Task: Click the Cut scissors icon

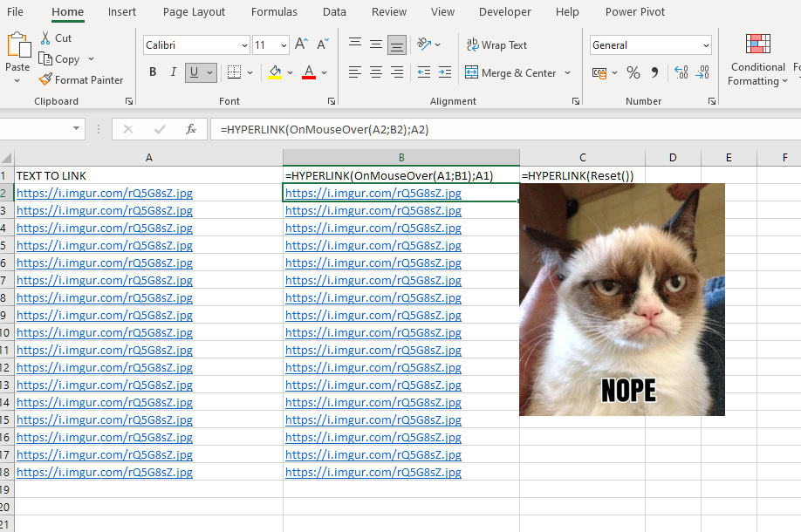Action: pyautogui.click(x=45, y=38)
